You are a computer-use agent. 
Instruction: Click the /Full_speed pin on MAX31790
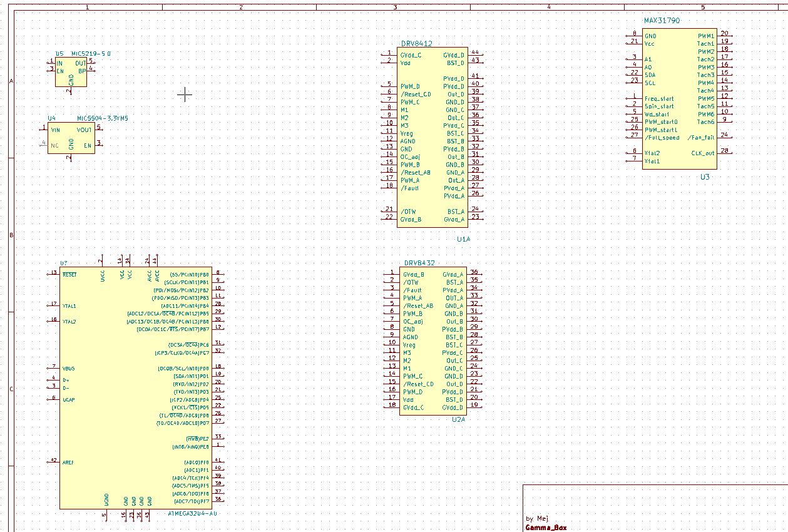(662, 138)
